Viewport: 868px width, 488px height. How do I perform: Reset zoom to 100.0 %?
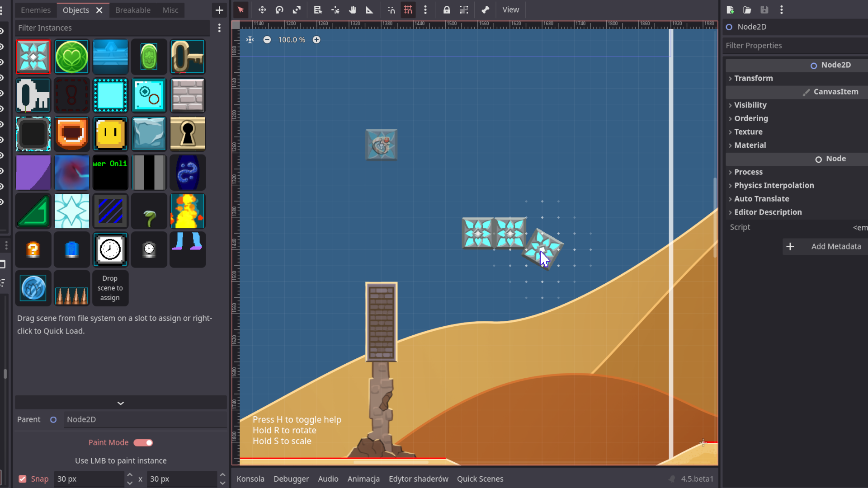292,40
